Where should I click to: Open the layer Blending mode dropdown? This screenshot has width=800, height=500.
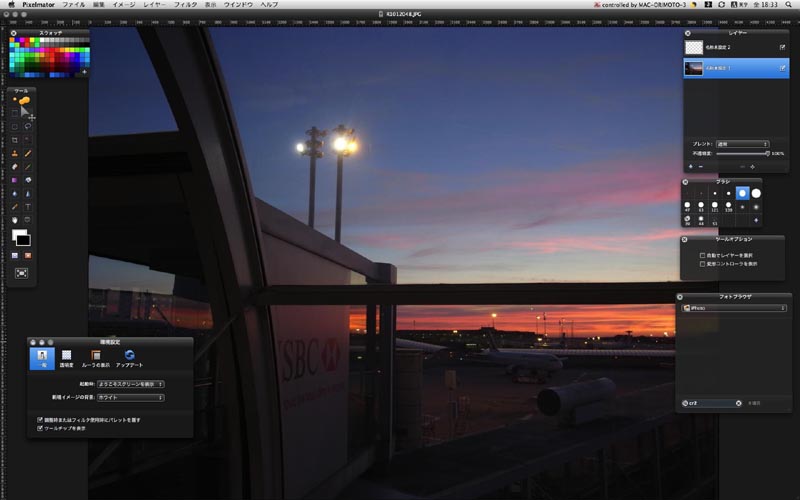(742, 144)
